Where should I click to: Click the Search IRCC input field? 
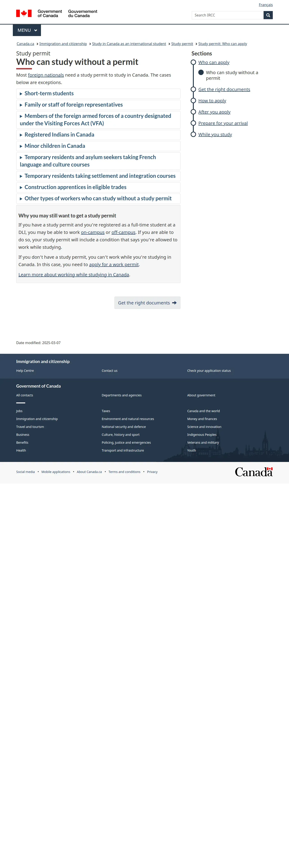[227, 15]
